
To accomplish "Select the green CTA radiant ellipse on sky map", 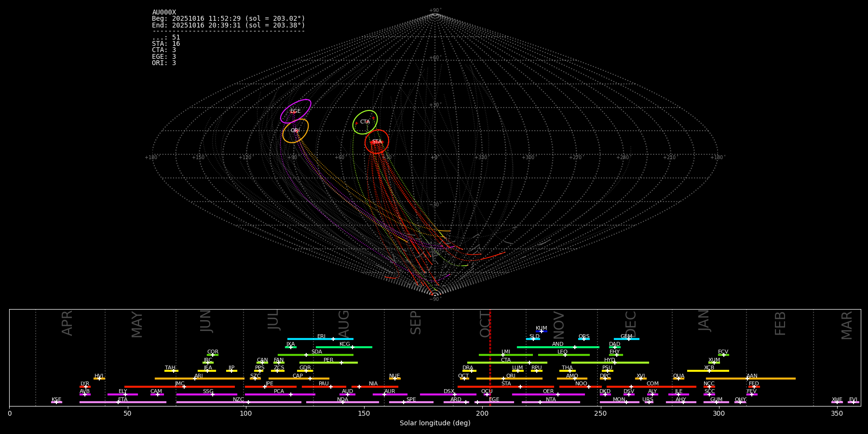I will 365,122.
